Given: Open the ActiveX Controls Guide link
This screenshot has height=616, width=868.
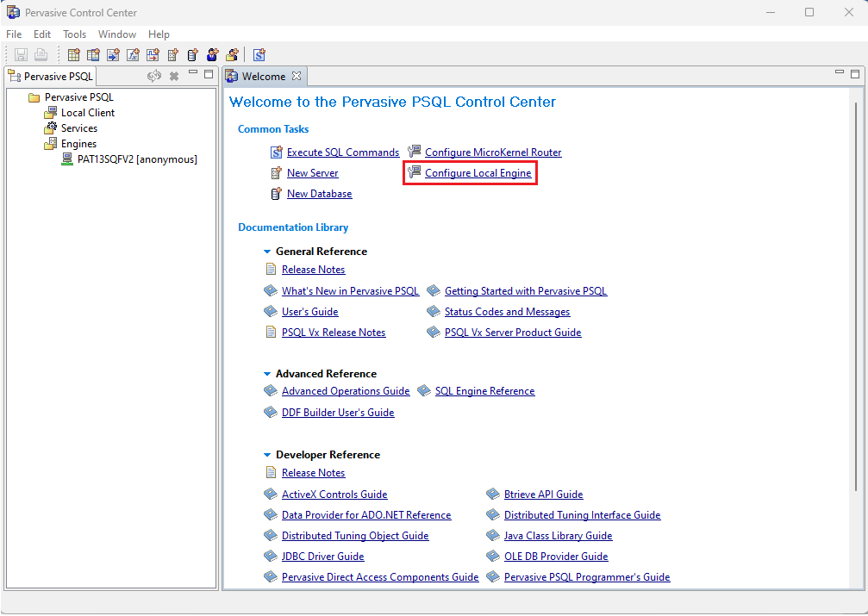Looking at the screenshot, I should [x=334, y=495].
